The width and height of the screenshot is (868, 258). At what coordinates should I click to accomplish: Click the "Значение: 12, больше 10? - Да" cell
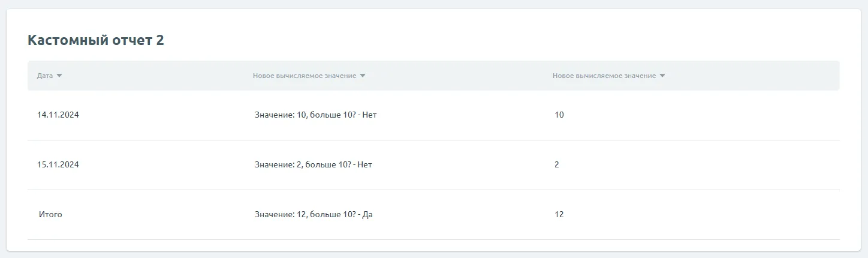(x=314, y=214)
